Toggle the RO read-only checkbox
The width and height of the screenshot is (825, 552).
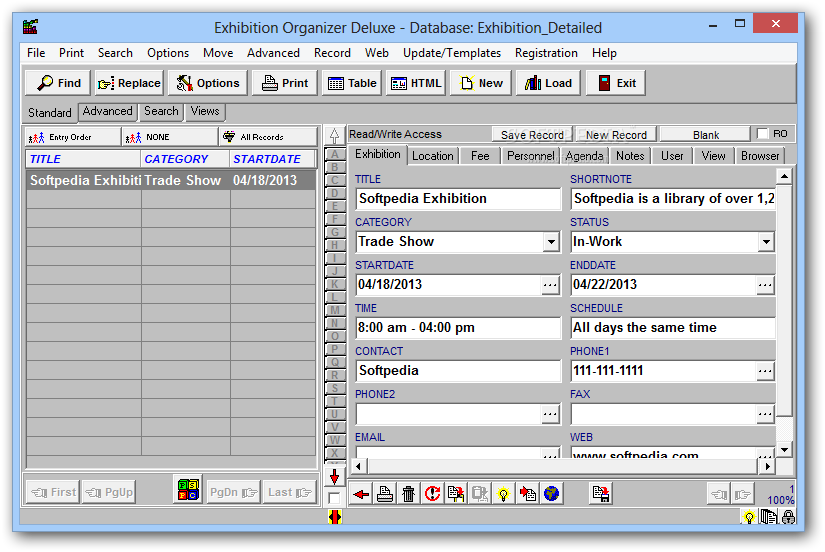point(762,134)
